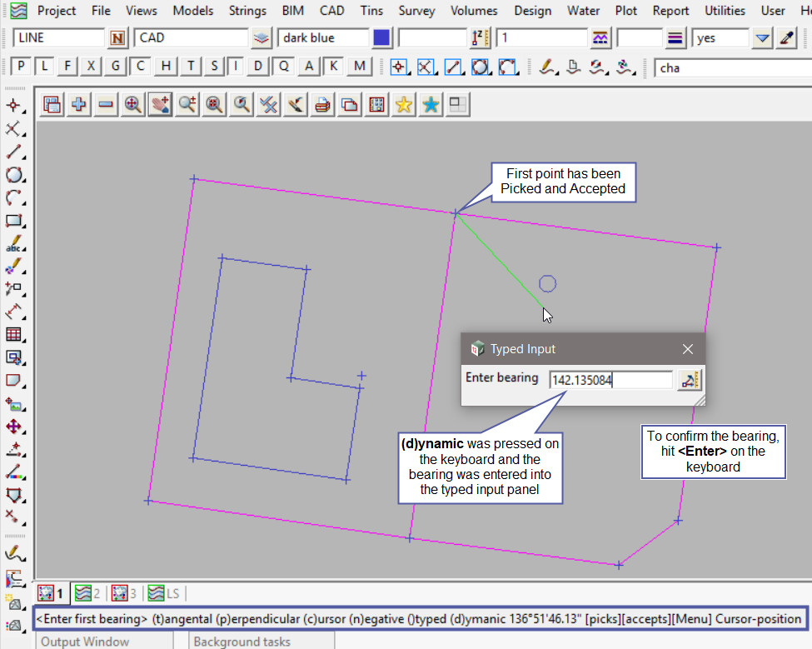Toggle the P snap button

point(22,67)
